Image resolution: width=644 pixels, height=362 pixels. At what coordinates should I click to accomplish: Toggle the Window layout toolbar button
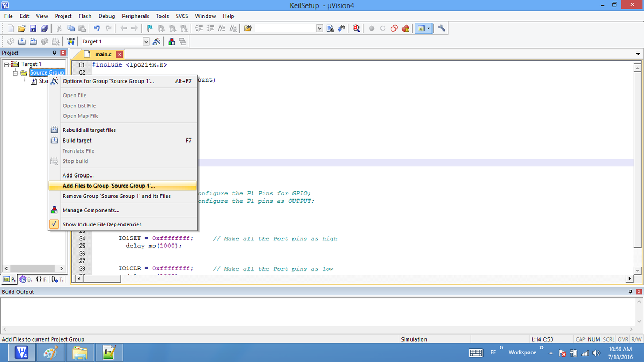[x=421, y=28]
